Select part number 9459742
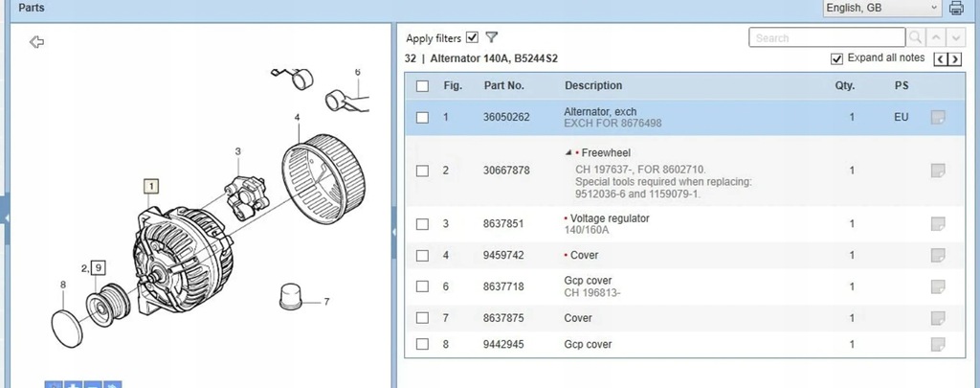 503,256
